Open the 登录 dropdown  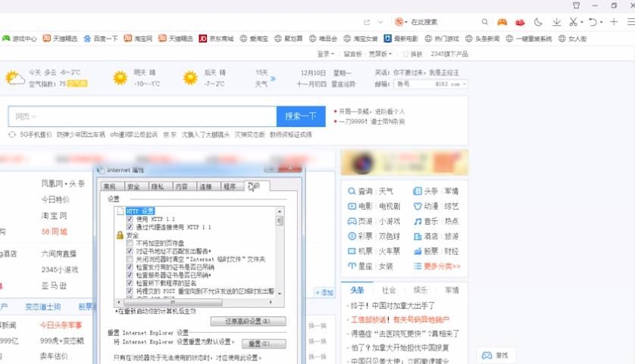326,54
